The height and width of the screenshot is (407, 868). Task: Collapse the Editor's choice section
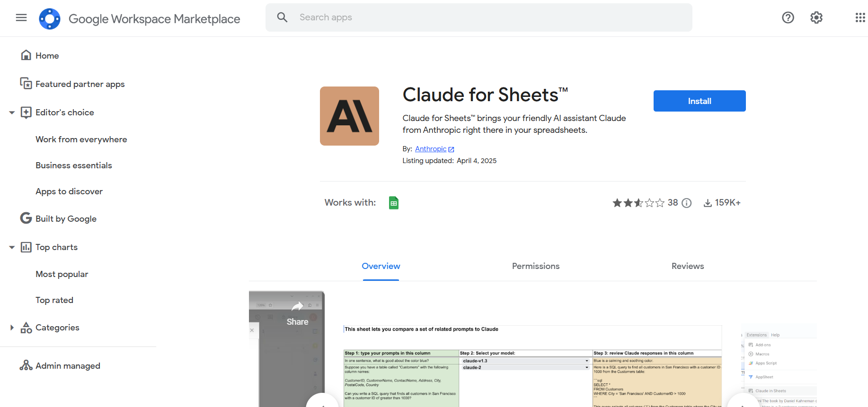12,113
